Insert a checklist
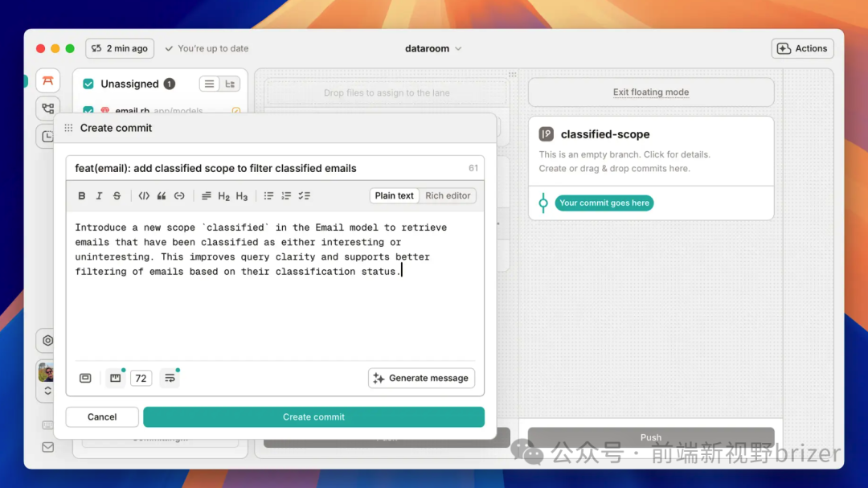Screen dimensions: 868x488 (305, 195)
